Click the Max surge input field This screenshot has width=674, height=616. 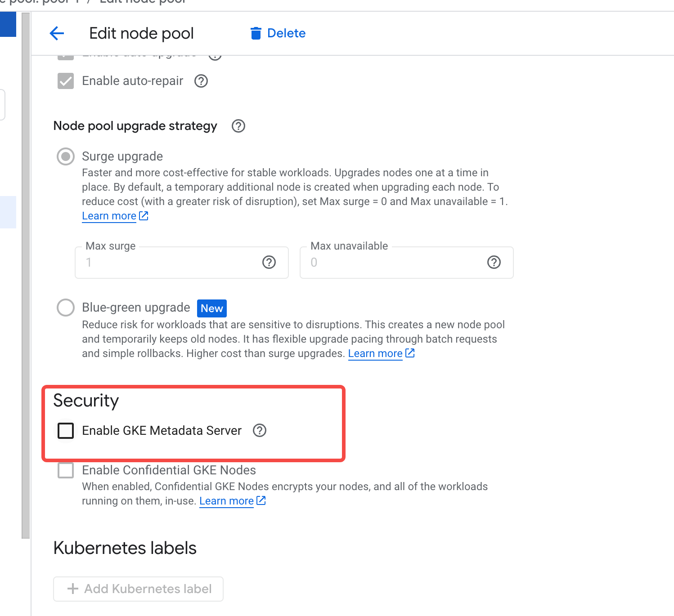[182, 263]
